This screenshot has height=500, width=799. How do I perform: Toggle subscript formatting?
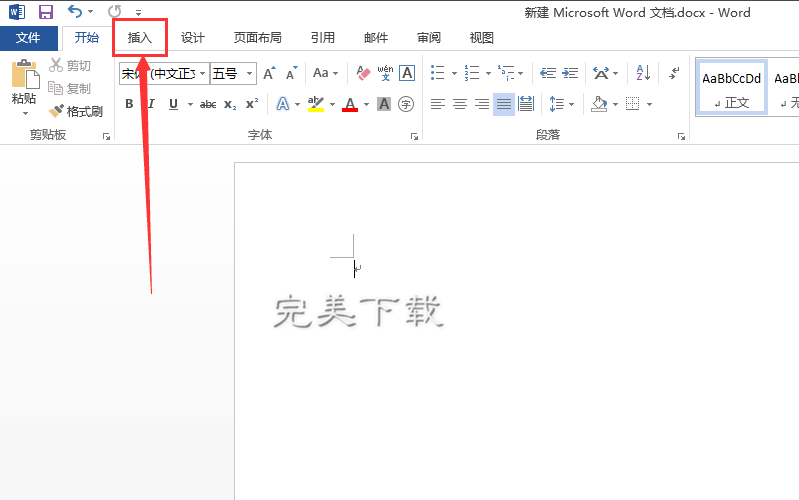[230, 104]
